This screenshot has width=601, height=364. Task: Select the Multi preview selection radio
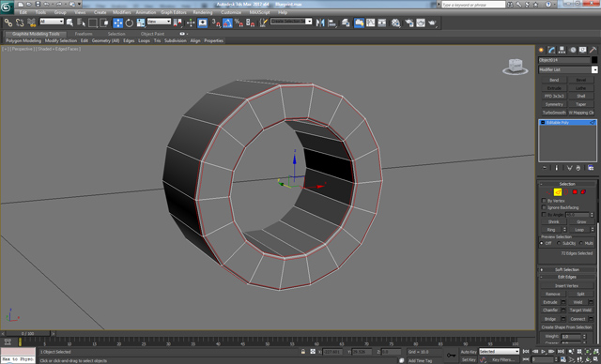pyautogui.click(x=581, y=243)
